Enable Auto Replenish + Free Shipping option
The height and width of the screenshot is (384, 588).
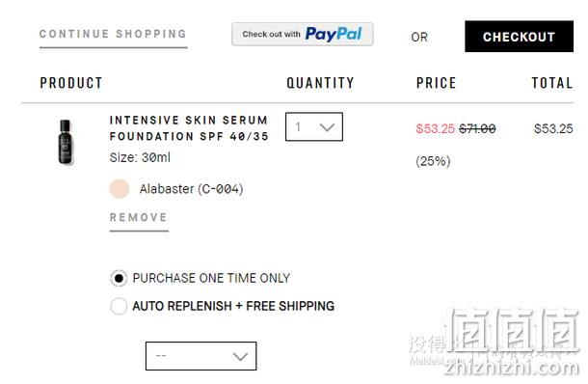point(119,306)
